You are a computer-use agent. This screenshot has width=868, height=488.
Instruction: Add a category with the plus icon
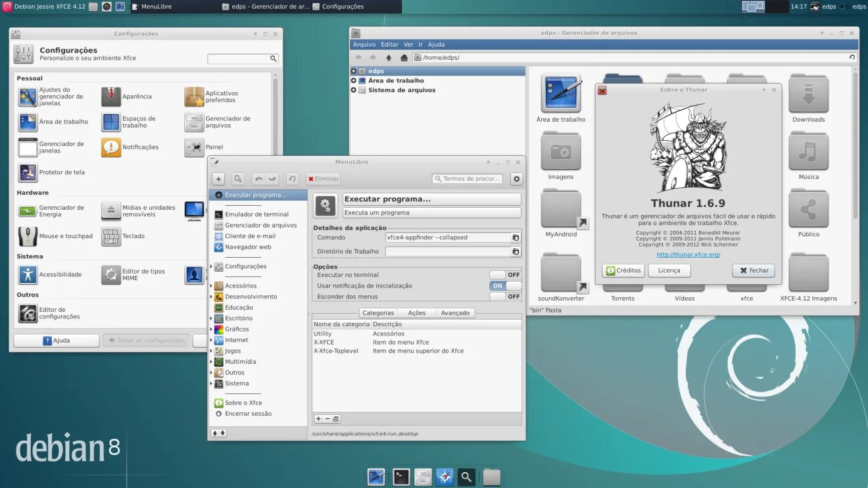(319, 419)
